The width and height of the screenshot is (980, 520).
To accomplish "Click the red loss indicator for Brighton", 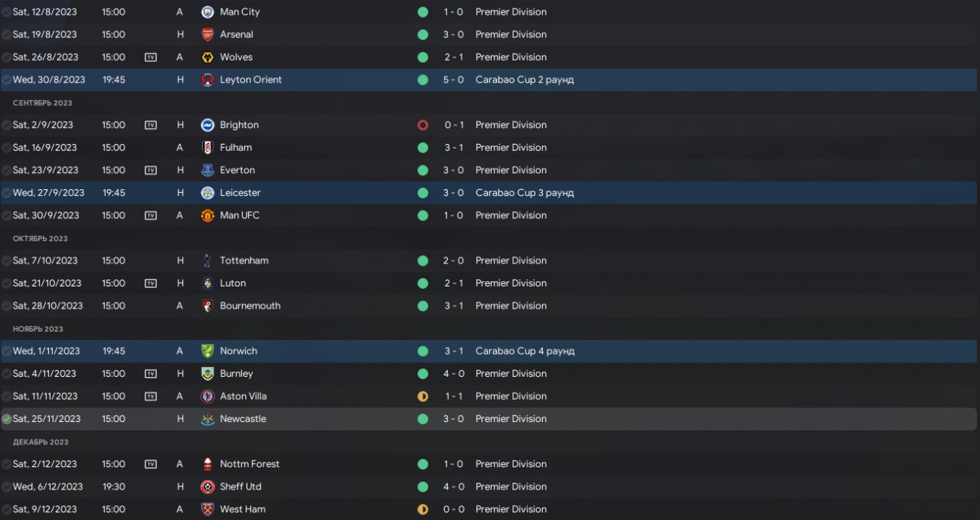I will click(x=423, y=125).
